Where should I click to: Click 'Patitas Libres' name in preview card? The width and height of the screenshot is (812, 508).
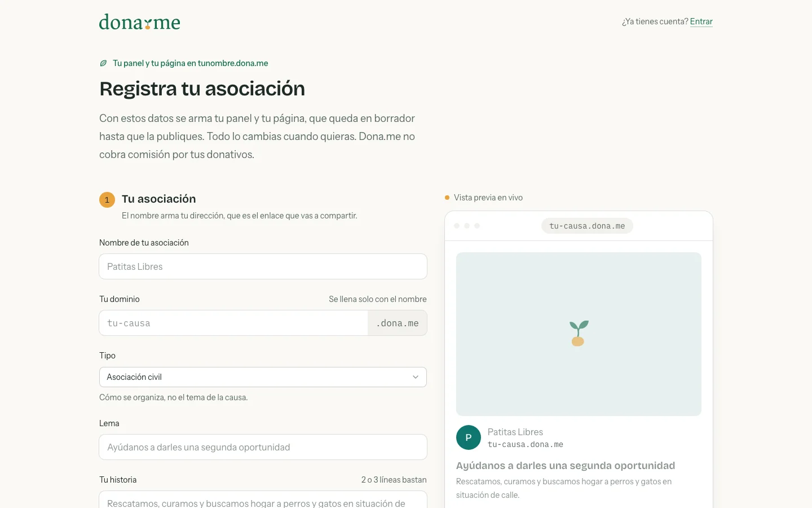(515, 432)
